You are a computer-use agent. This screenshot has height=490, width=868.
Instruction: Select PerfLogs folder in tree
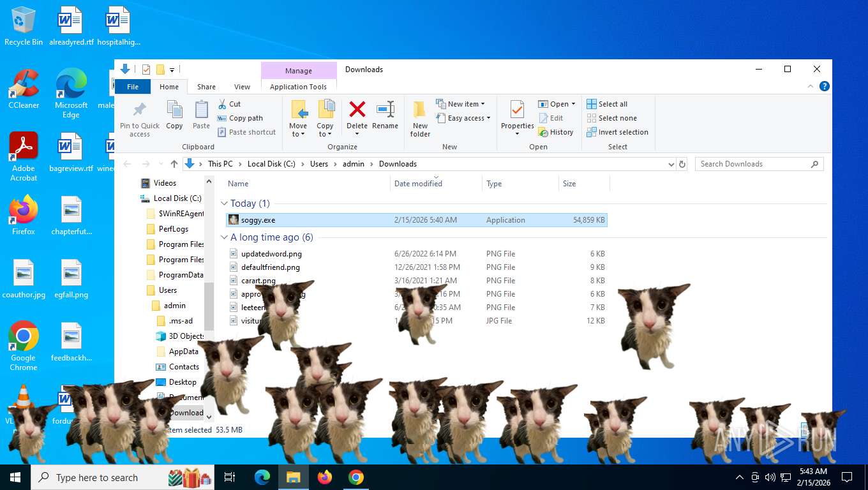pos(173,229)
